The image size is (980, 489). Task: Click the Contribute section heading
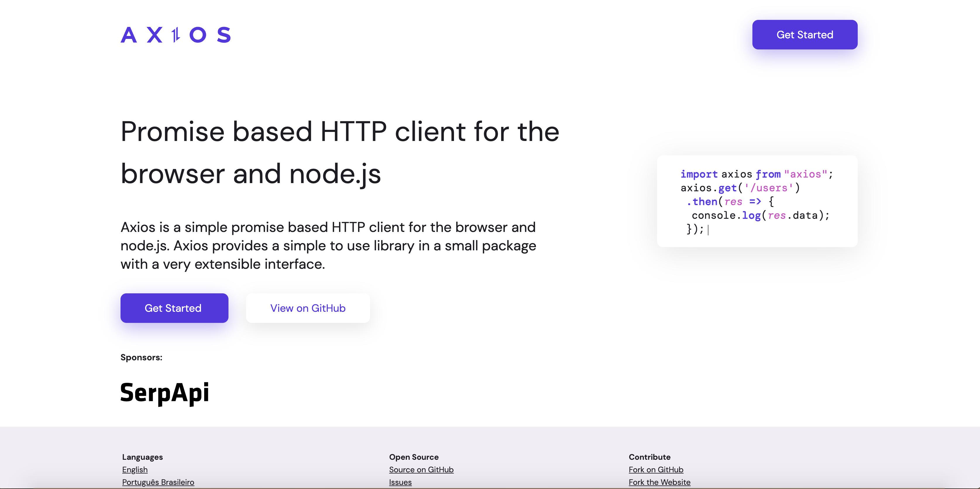(x=649, y=457)
